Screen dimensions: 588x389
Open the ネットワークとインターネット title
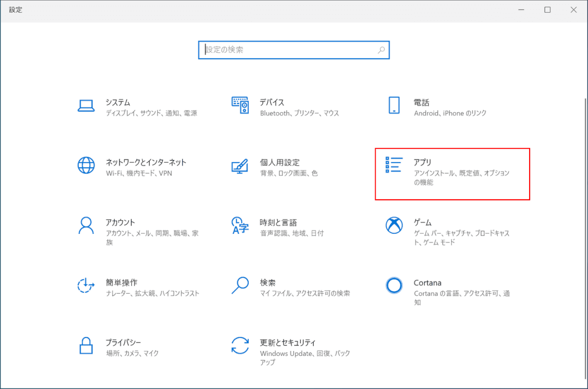coord(146,162)
